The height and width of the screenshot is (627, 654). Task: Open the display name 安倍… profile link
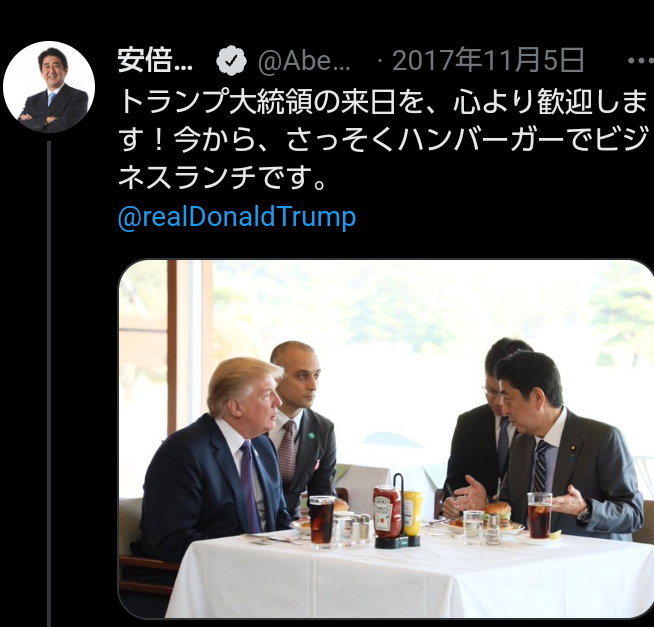click(x=155, y=61)
